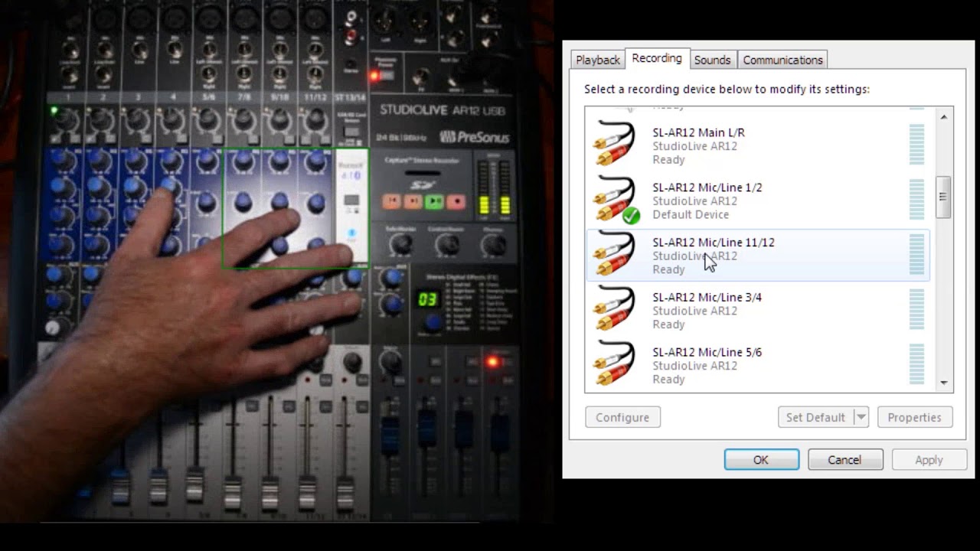
Task: Click the SL-AR12 Mic/Line 1/2 device icon
Action: pyautogui.click(x=615, y=199)
